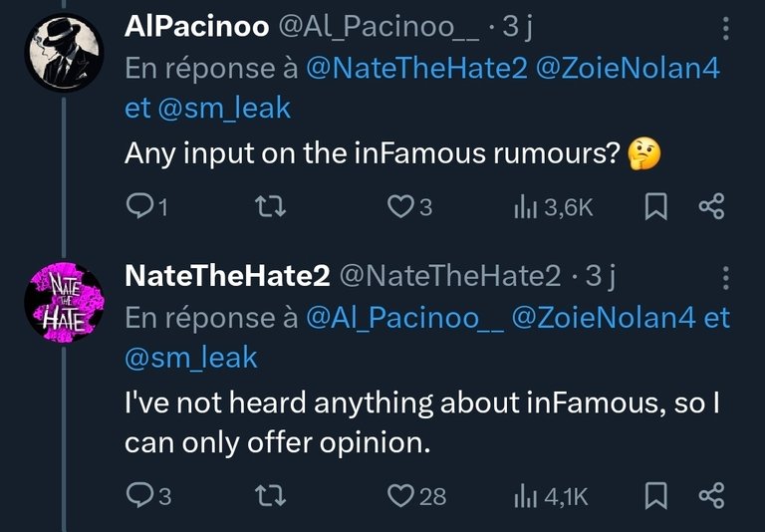Open NateTheHate2's purple profile avatar
Image resolution: width=765 pixels, height=532 pixels.
(x=64, y=302)
